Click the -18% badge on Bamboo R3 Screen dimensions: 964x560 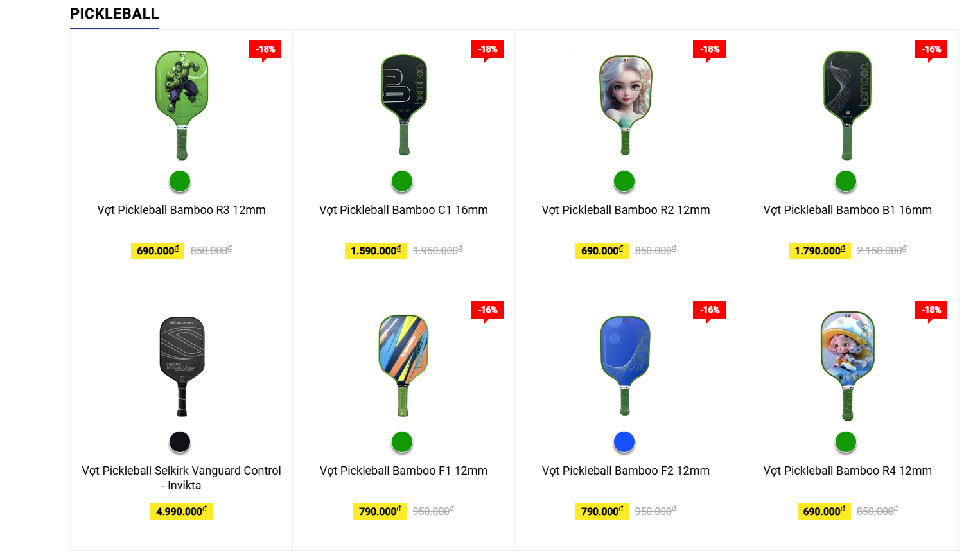coord(265,49)
